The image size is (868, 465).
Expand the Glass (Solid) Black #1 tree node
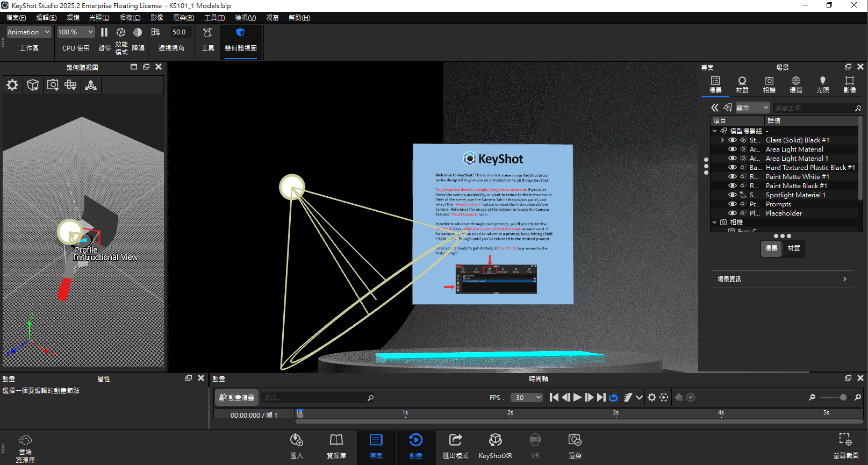pos(722,140)
